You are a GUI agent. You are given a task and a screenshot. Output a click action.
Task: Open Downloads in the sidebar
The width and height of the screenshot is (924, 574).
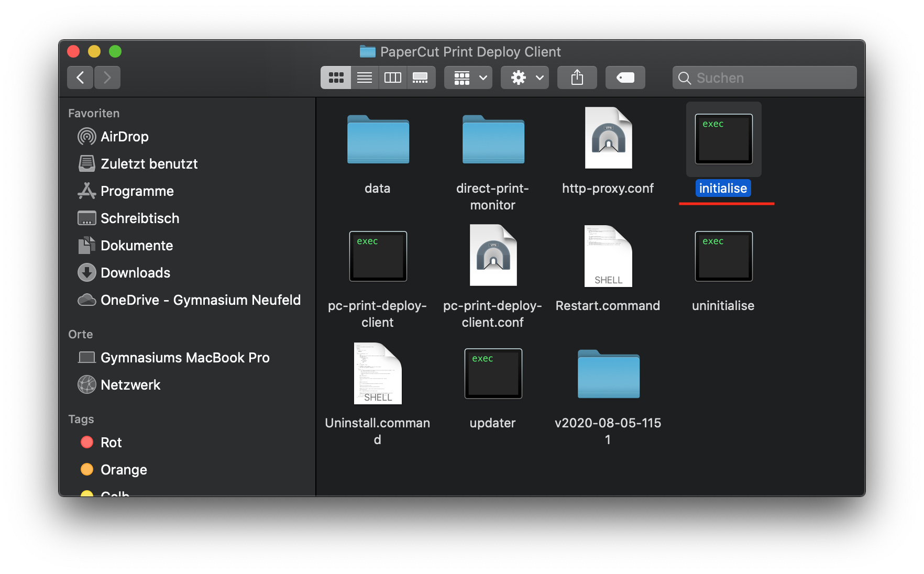pyautogui.click(x=135, y=273)
